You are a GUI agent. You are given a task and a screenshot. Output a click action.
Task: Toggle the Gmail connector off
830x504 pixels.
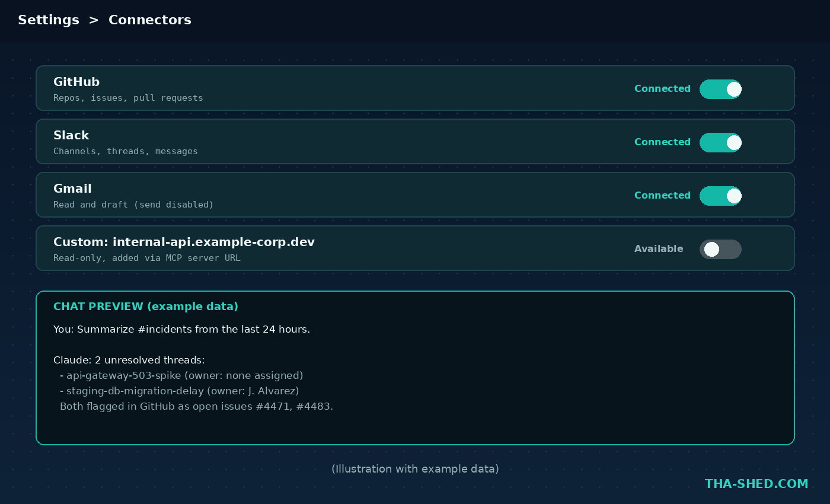[x=720, y=196]
